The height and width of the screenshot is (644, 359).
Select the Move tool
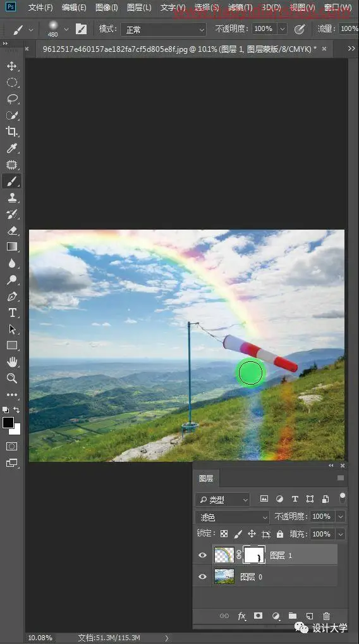(x=12, y=66)
